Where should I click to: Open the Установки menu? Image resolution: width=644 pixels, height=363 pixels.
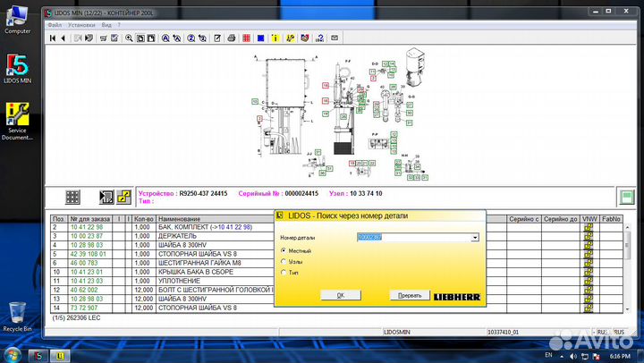[80, 25]
